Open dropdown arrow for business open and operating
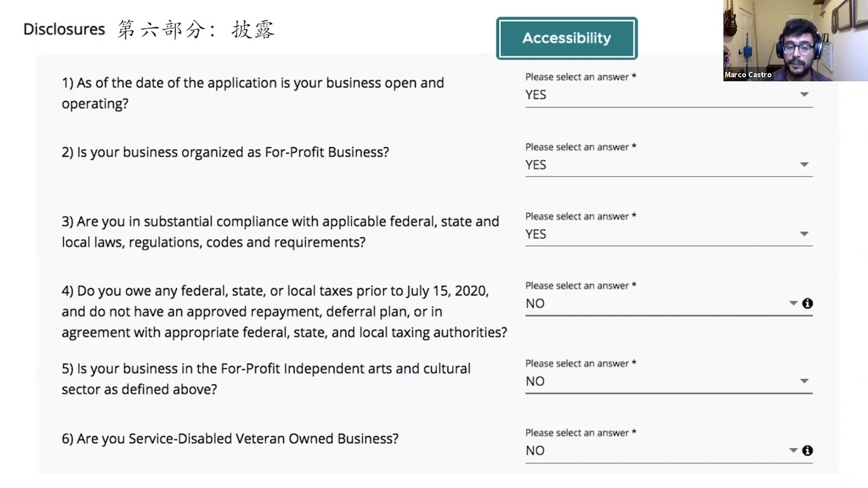This screenshot has height=488, width=868. (x=804, y=95)
